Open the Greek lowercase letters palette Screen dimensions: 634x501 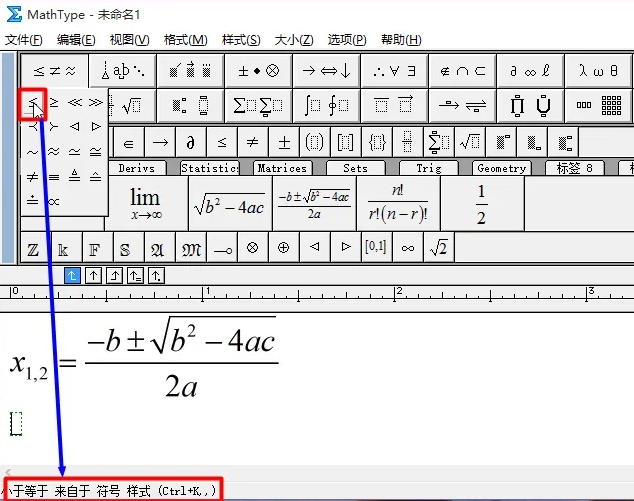point(598,71)
